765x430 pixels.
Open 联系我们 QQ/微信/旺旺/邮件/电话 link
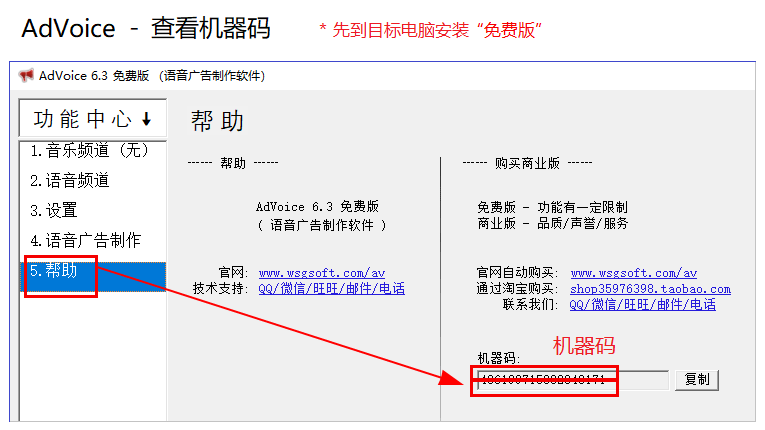pyautogui.click(x=643, y=305)
